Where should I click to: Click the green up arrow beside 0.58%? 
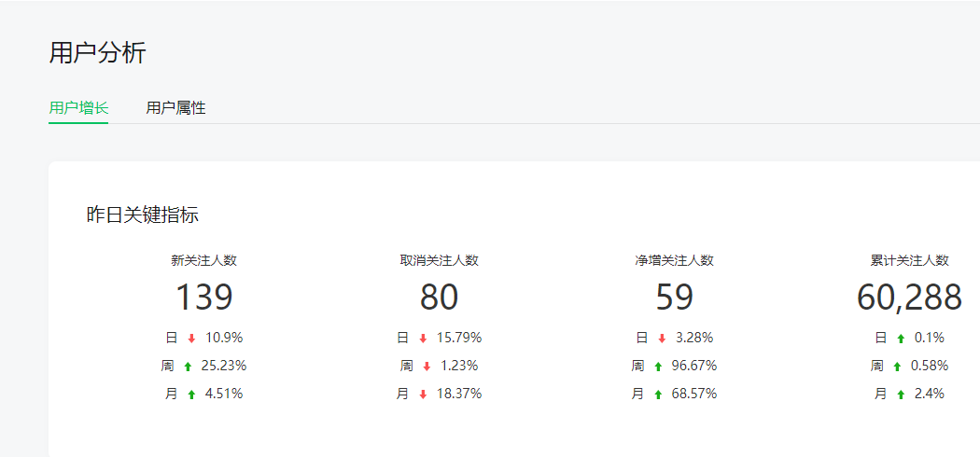[x=897, y=367]
